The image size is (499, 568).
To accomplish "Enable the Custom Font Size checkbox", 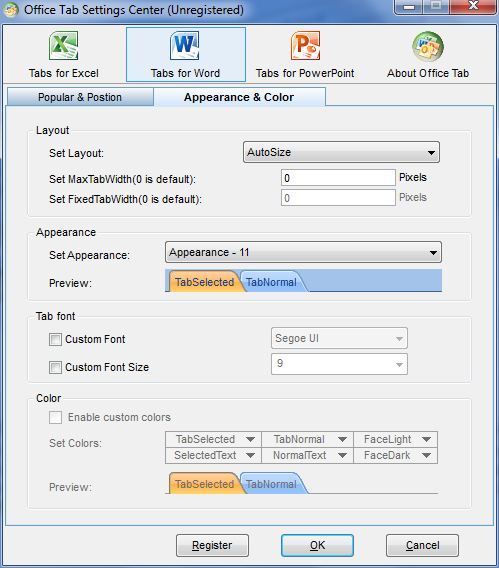I will [55, 367].
